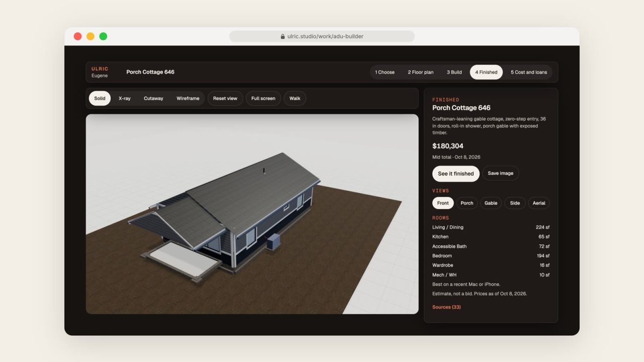Enable the Cutaway view mode
This screenshot has height=362, width=644.
pos(153,98)
